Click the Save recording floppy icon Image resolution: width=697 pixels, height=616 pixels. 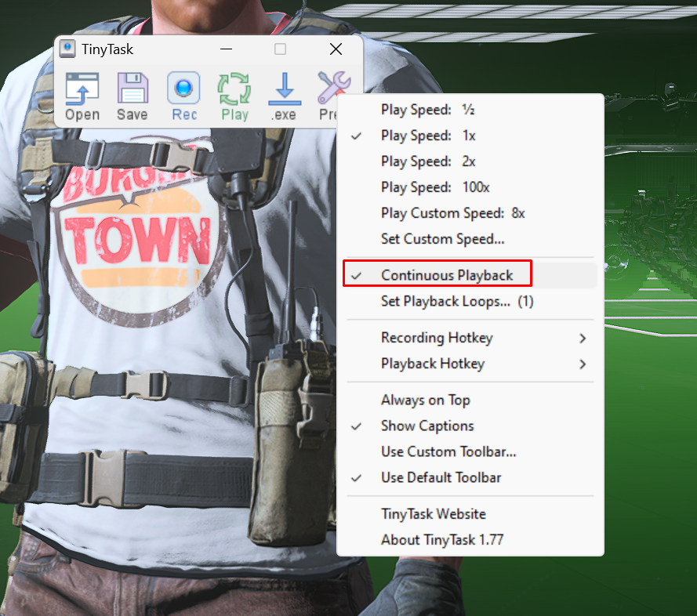(x=133, y=96)
